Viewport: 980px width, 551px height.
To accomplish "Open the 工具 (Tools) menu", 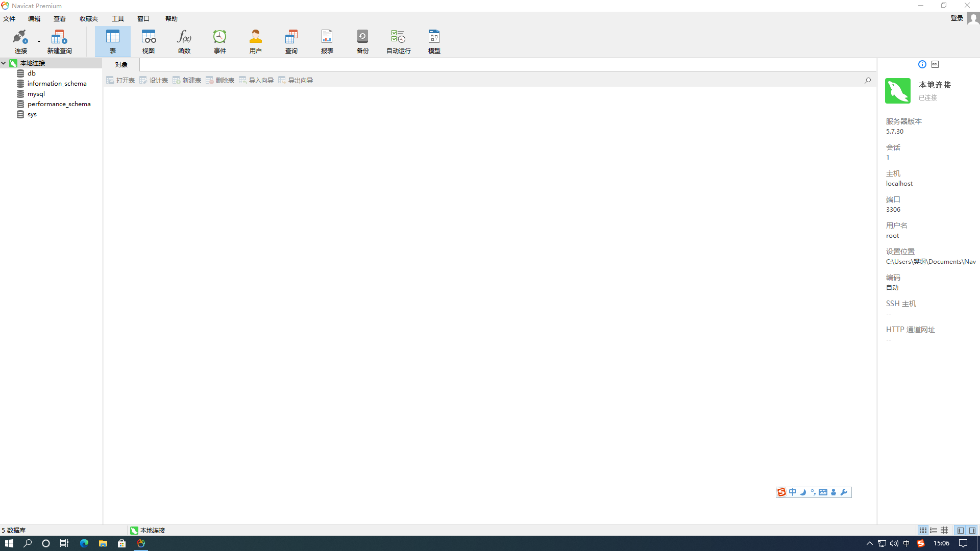I will pyautogui.click(x=117, y=19).
